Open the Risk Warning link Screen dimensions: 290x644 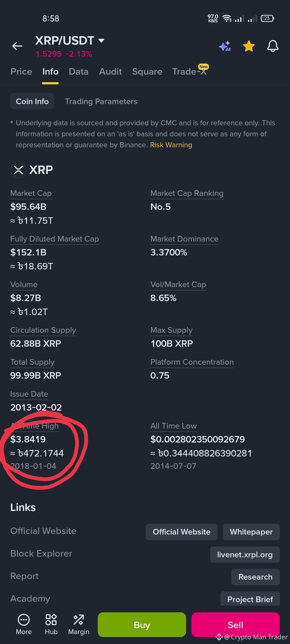(x=171, y=145)
